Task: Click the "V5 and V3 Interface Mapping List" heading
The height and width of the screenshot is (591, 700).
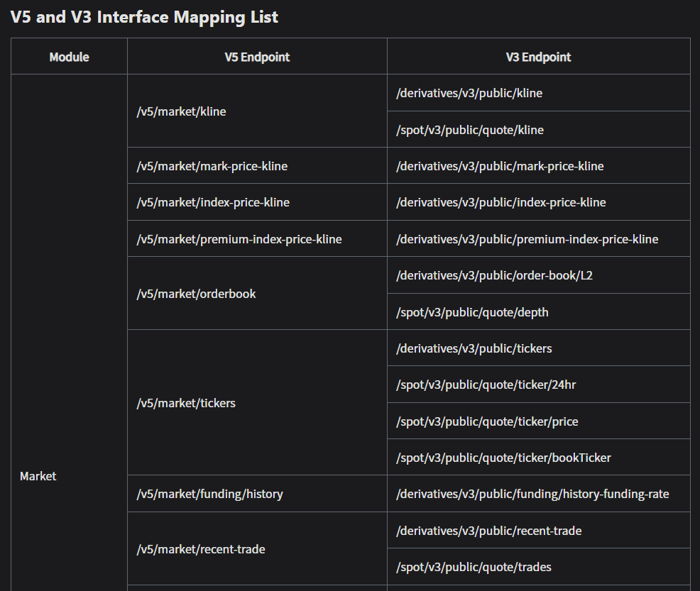Action: (144, 17)
